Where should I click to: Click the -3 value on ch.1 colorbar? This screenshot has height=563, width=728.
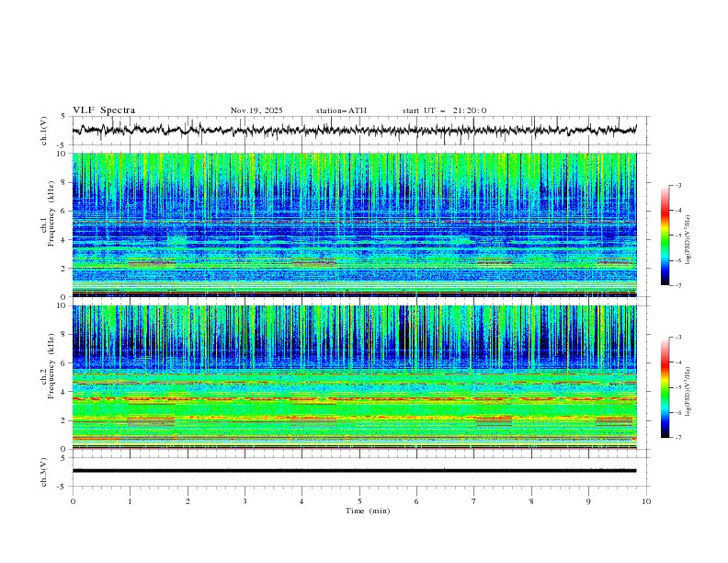(678, 186)
